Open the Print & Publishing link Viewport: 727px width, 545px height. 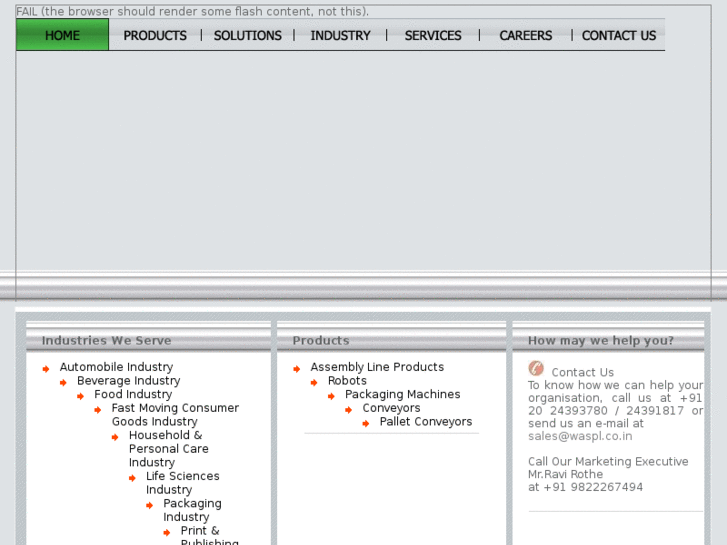pos(210,537)
